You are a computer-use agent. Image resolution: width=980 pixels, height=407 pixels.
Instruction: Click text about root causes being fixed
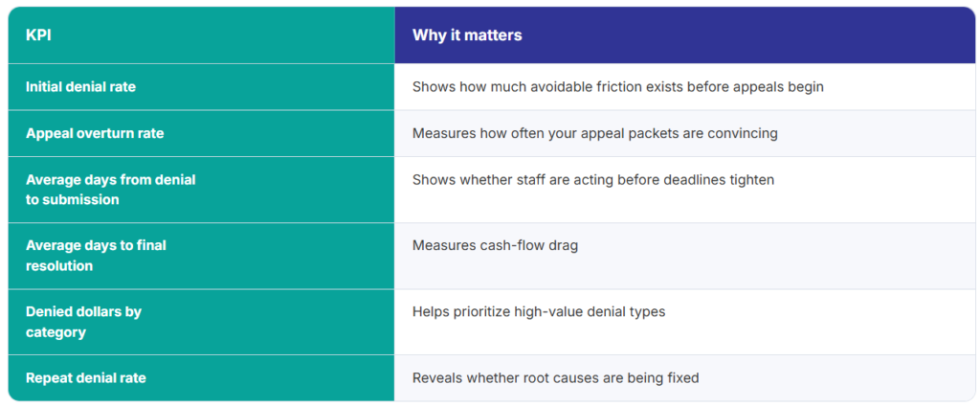[x=556, y=377]
